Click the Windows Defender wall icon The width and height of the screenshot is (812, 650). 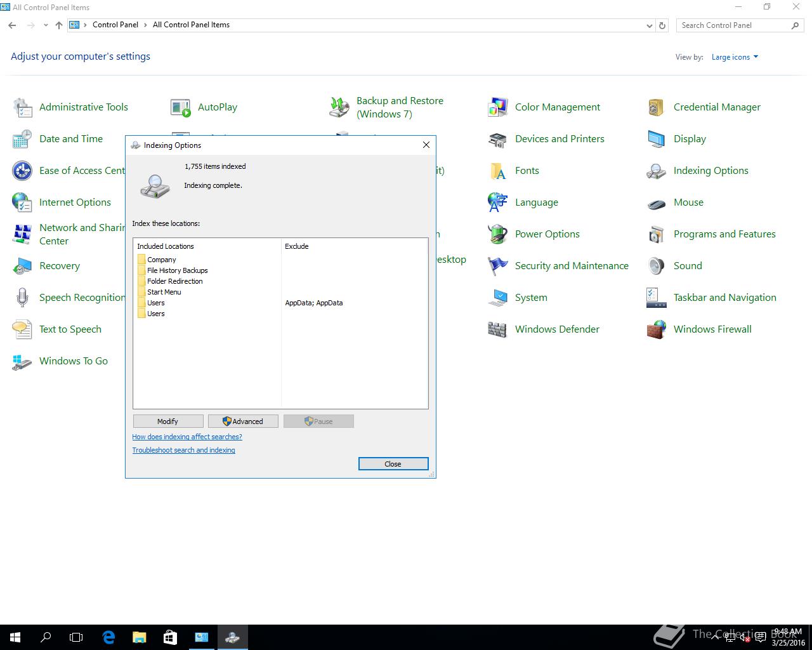[497, 329]
